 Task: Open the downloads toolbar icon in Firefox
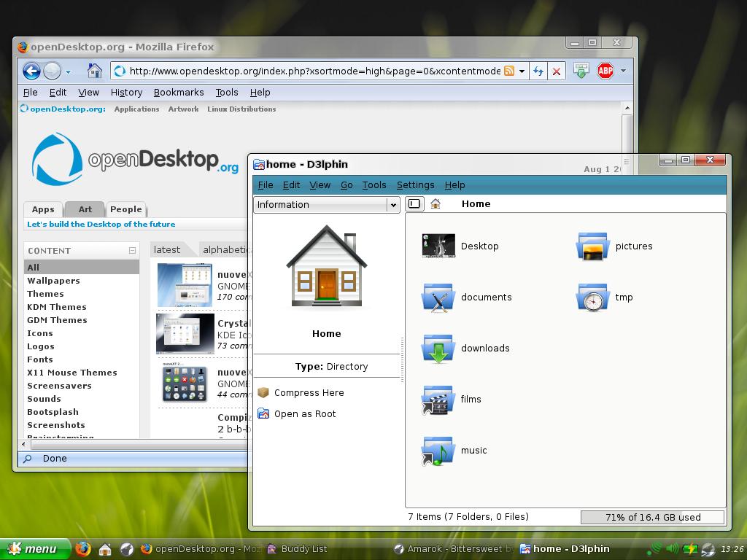click(x=581, y=71)
